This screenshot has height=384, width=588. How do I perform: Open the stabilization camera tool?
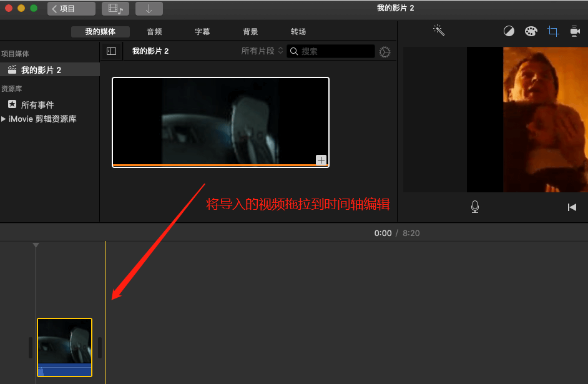574,31
